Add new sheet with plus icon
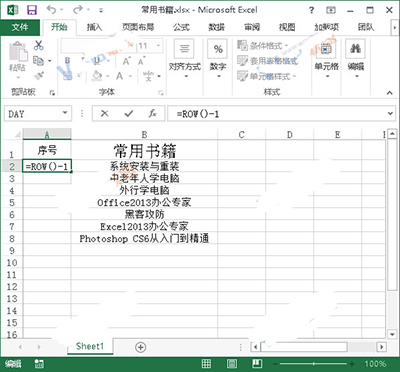400x372 pixels. (141, 347)
